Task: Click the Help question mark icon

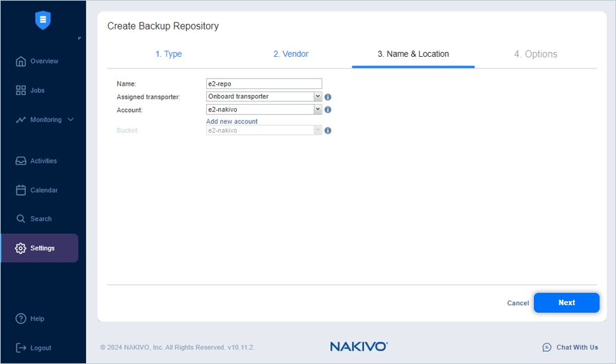Action: coord(21,318)
